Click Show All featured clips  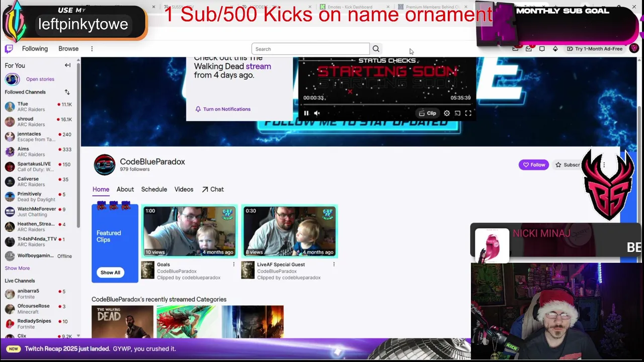click(110, 273)
